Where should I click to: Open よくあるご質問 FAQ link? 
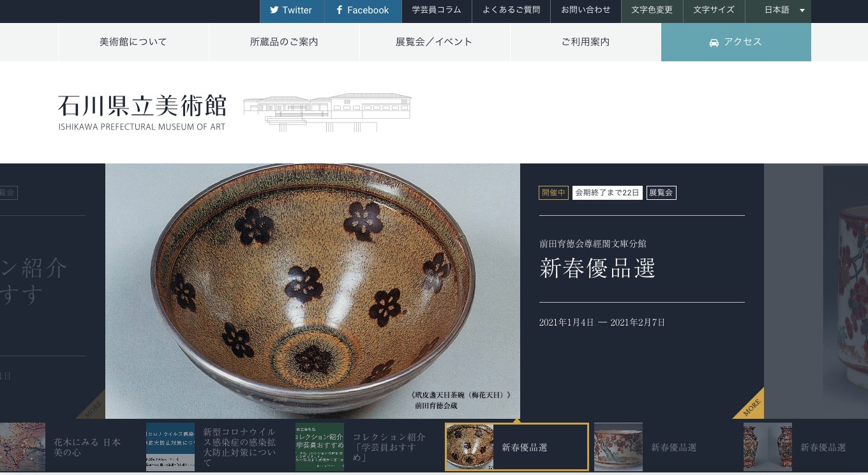click(x=511, y=10)
